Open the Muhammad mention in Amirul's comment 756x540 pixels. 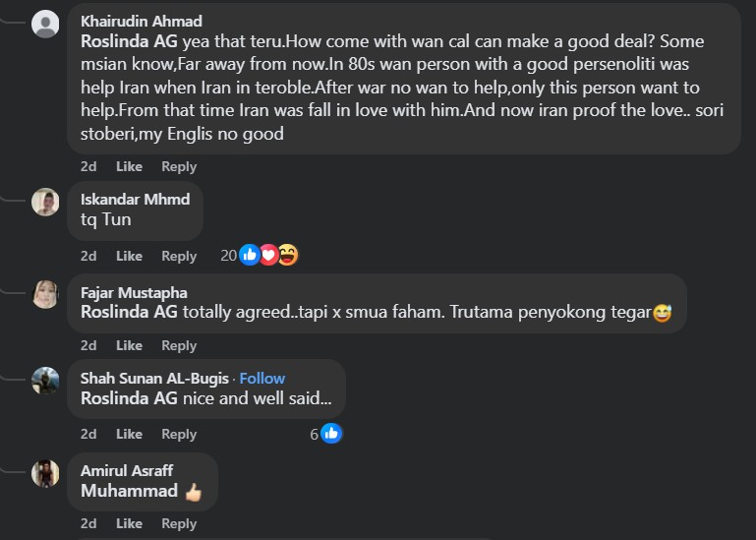pos(129,491)
